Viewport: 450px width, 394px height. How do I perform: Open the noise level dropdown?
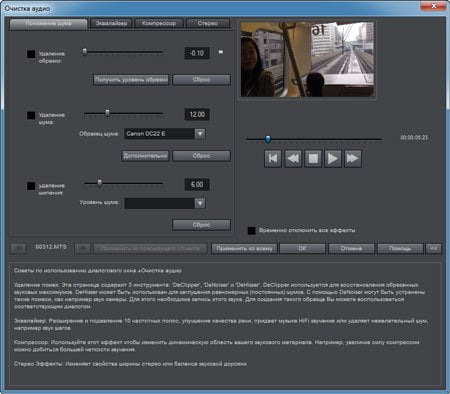pyautogui.click(x=165, y=203)
